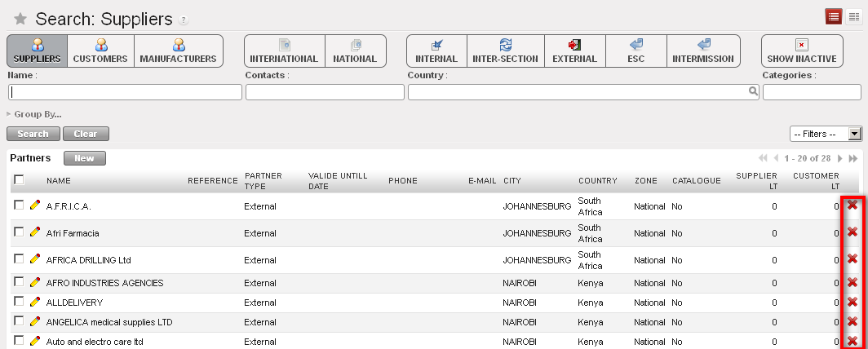This screenshot has height=349, width=868.
Task: Create a new partner with New button
Action: coord(84,158)
